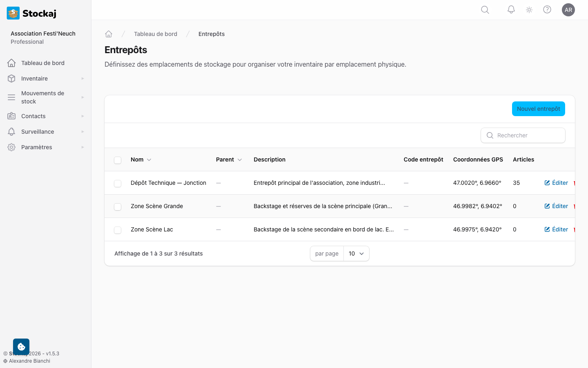Click the Surveillance bell icon in sidebar

coord(11,132)
